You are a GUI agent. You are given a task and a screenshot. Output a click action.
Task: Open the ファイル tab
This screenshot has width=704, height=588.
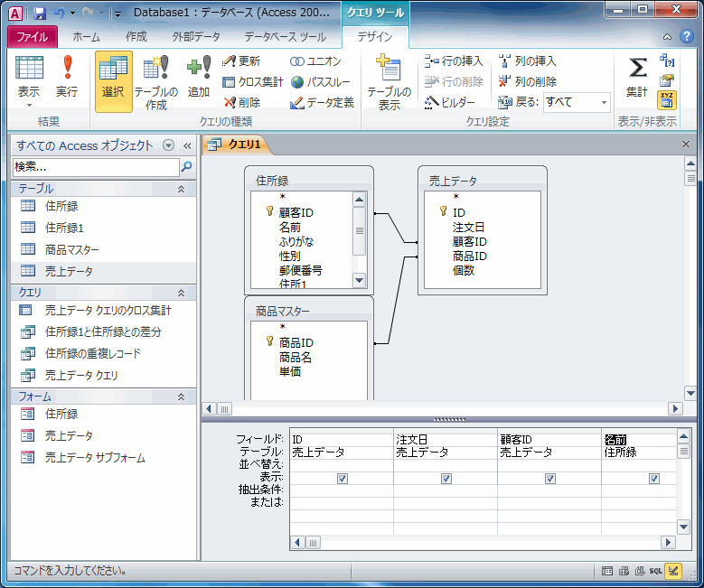pos(33,36)
